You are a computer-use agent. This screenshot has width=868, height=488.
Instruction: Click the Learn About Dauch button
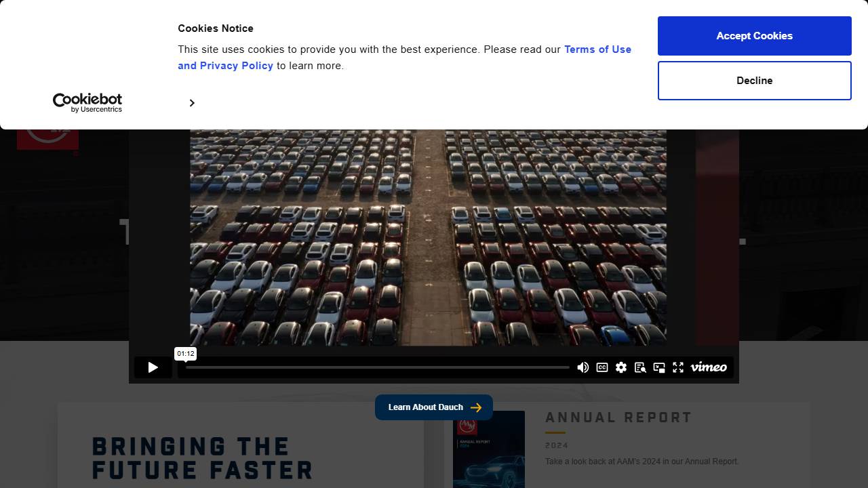point(434,407)
